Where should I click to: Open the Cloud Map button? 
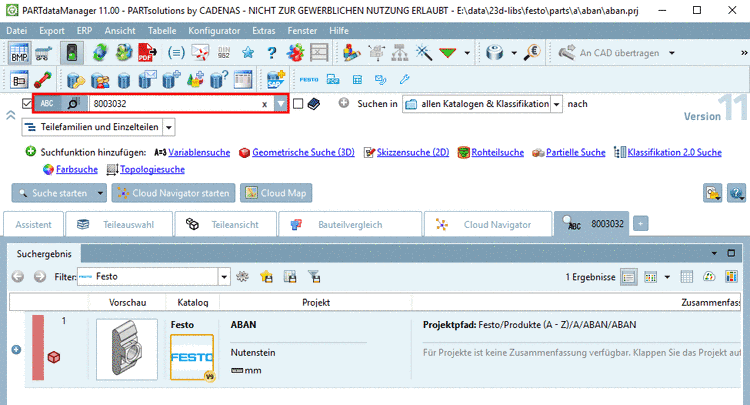pos(276,193)
